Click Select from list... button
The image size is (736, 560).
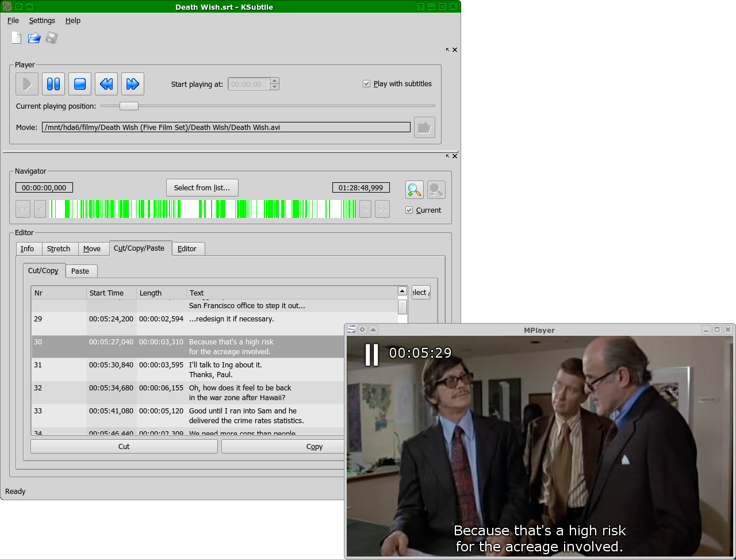coord(202,187)
